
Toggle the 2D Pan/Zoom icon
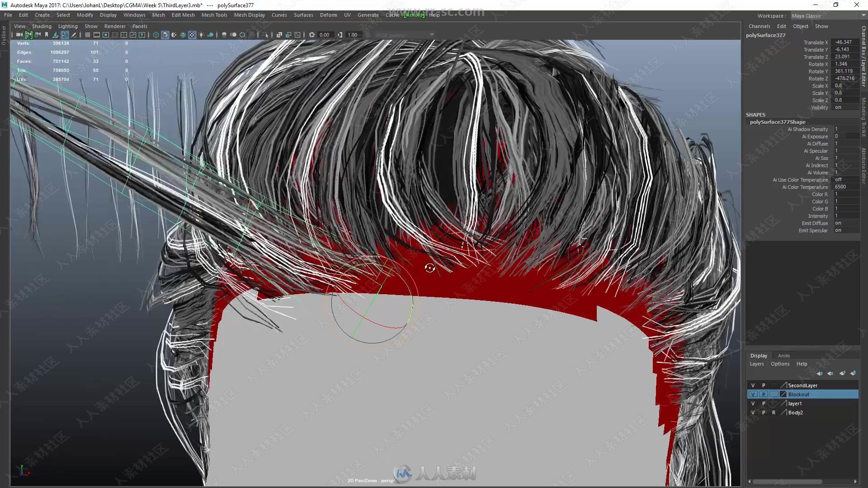[x=65, y=35]
